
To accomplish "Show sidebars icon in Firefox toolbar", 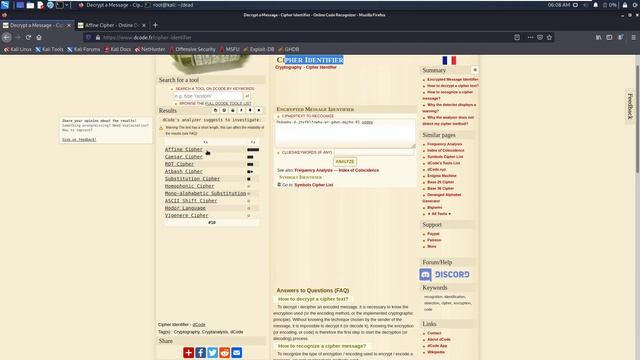I will 609,37.
